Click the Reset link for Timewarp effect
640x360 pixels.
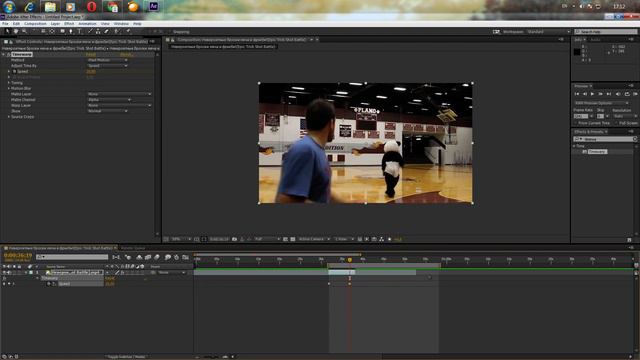pos(91,54)
